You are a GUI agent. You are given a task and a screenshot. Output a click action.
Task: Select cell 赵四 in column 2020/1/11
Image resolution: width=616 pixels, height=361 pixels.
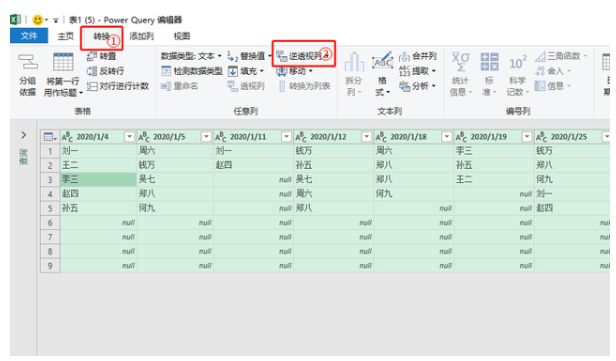254,165
